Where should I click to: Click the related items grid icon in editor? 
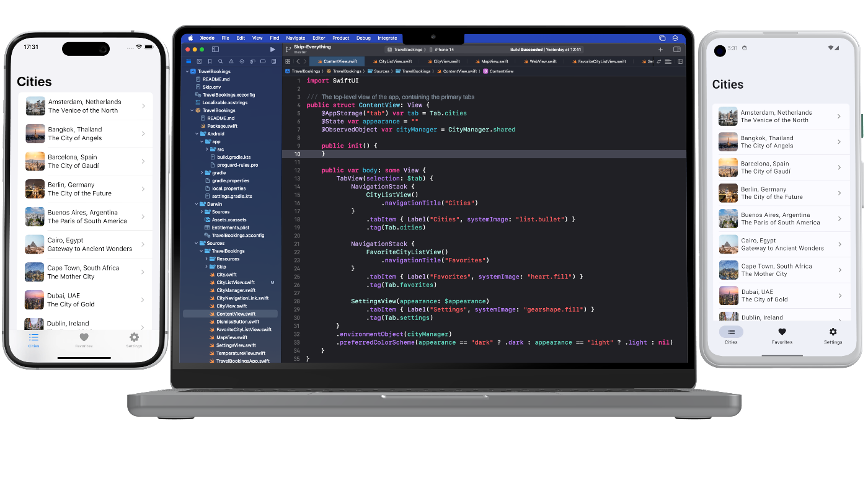coord(288,61)
